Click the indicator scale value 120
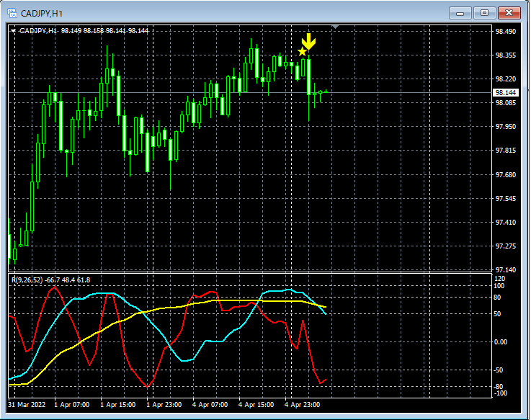Image resolution: width=531 pixels, height=420 pixels. (x=499, y=278)
